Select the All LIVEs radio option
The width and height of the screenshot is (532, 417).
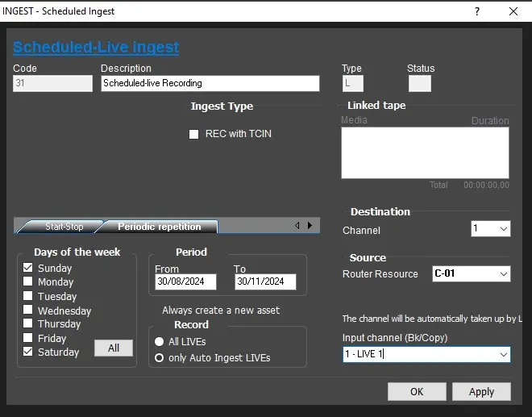pos(160,342)
